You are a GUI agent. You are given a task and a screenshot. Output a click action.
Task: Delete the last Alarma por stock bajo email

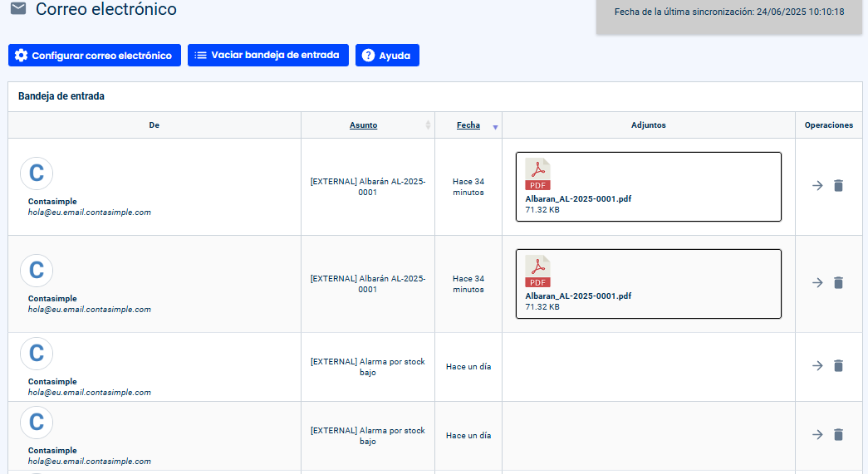click(x=839, y=435)
